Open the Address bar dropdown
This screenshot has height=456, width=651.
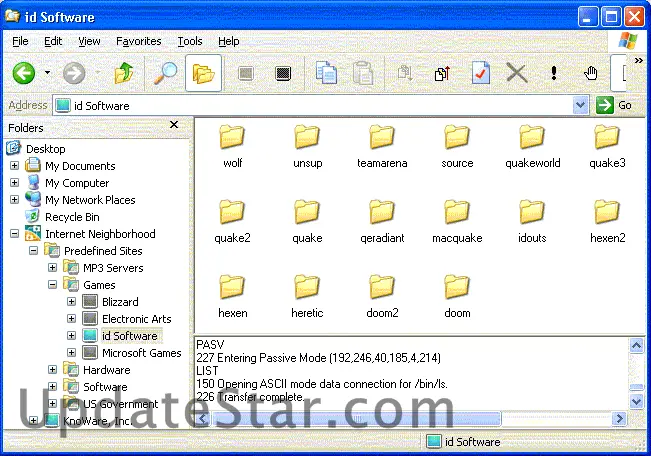tap(581, 105)
